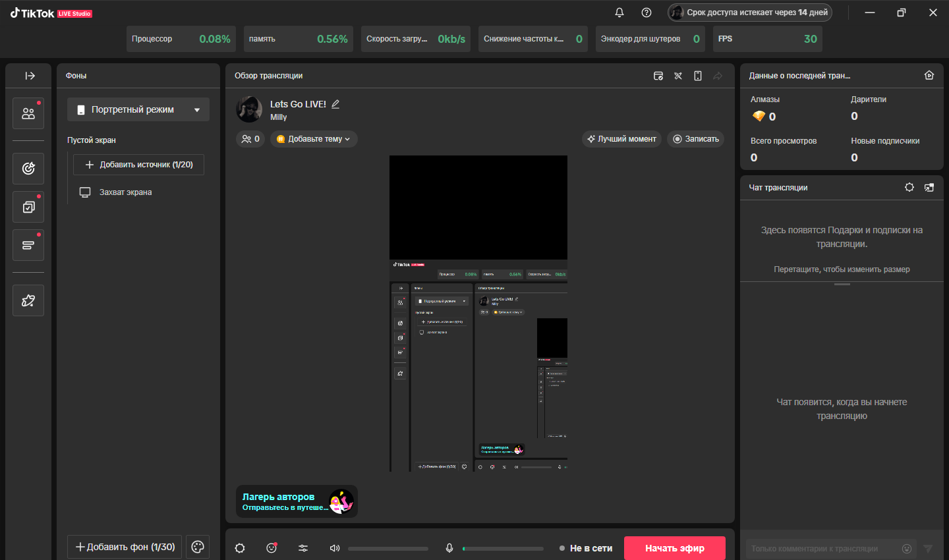Image resolution: width=949 pixels, height=560 pixels.
Task: Click the mobile device icon in Обзор трансляции
Action: [698, 76]
